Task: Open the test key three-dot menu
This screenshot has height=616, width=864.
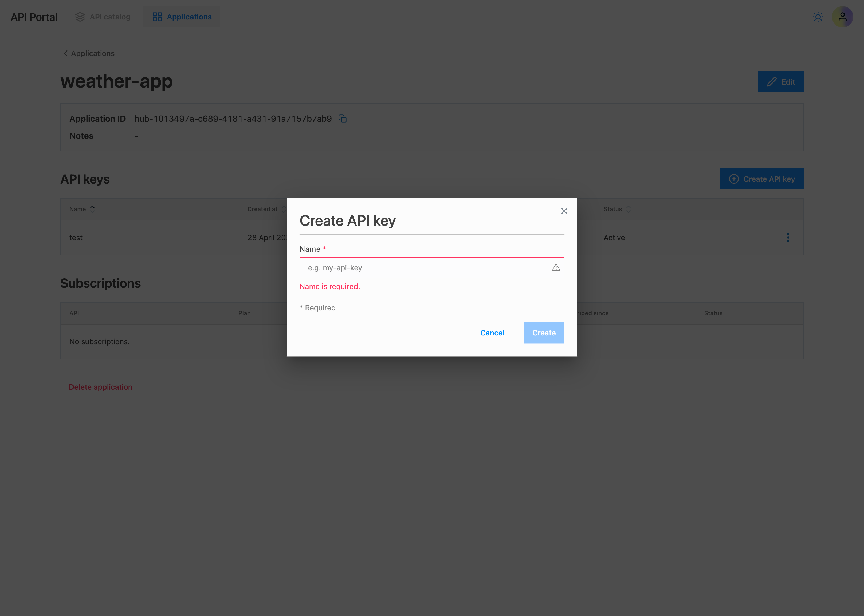Action: pyautogui.click(x=788, y=238)
